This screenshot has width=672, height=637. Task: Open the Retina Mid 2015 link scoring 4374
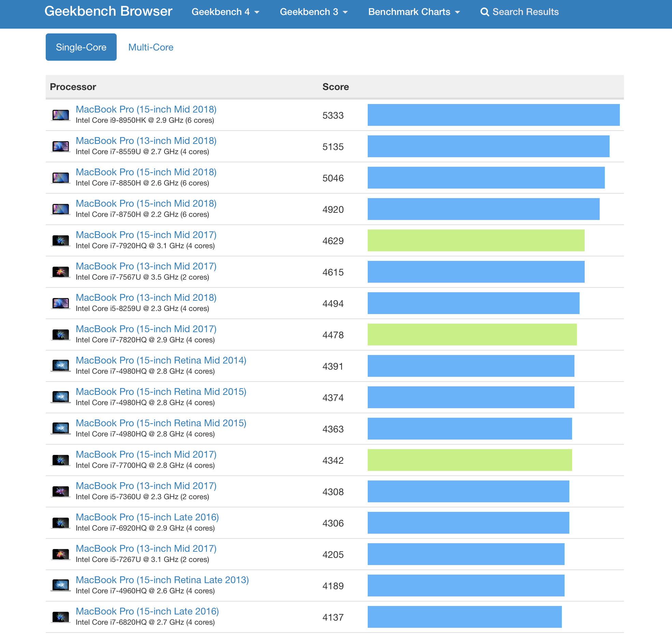pos(161,391)
